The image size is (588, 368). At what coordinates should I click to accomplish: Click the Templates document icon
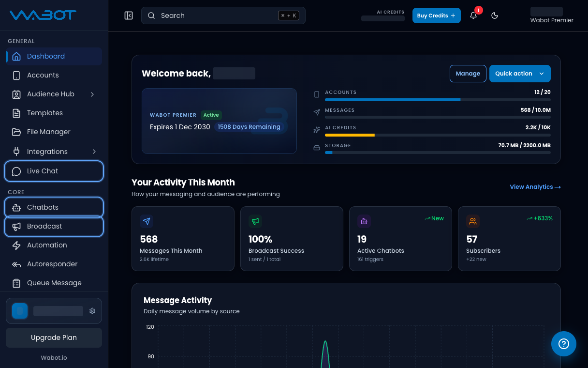pyautogui.click(x=16, y=113)
